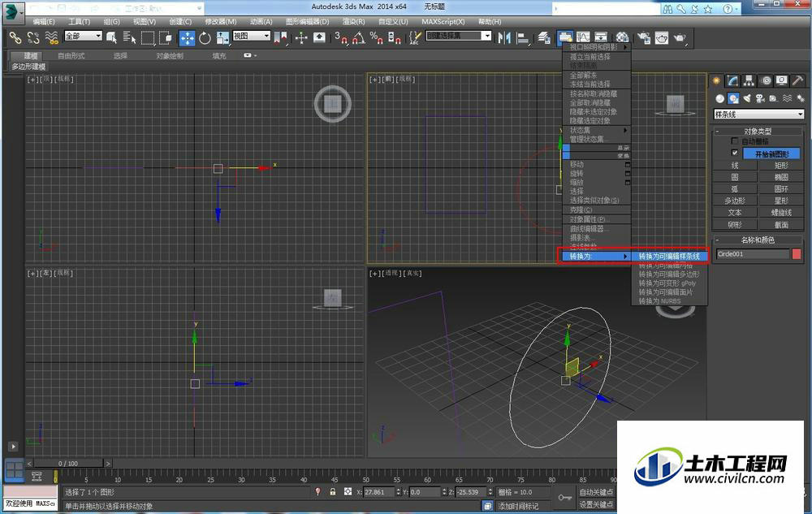This screenshot has width=812, height=514.
Task: Click the Render Production teapot icon
Action: coord(680,38)
